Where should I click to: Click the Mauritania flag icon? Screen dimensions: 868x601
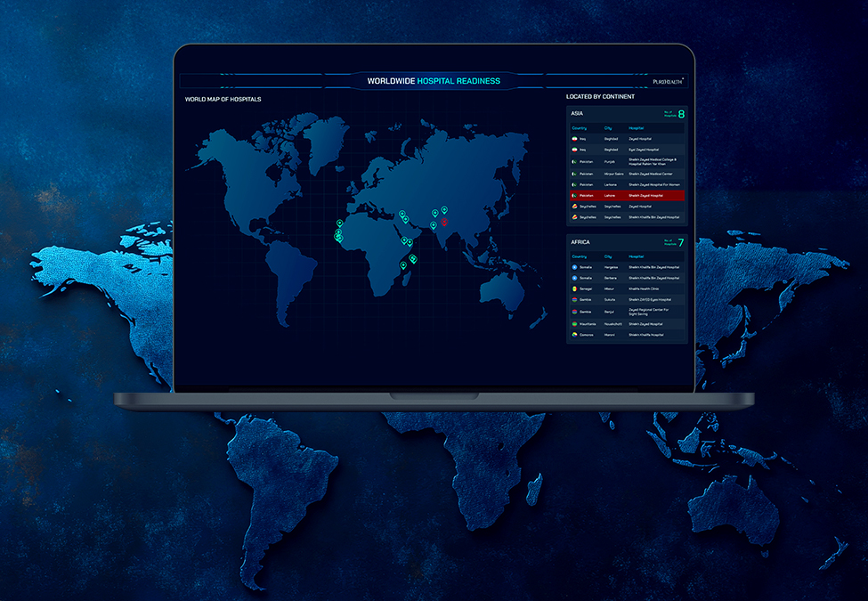[574, 323]
